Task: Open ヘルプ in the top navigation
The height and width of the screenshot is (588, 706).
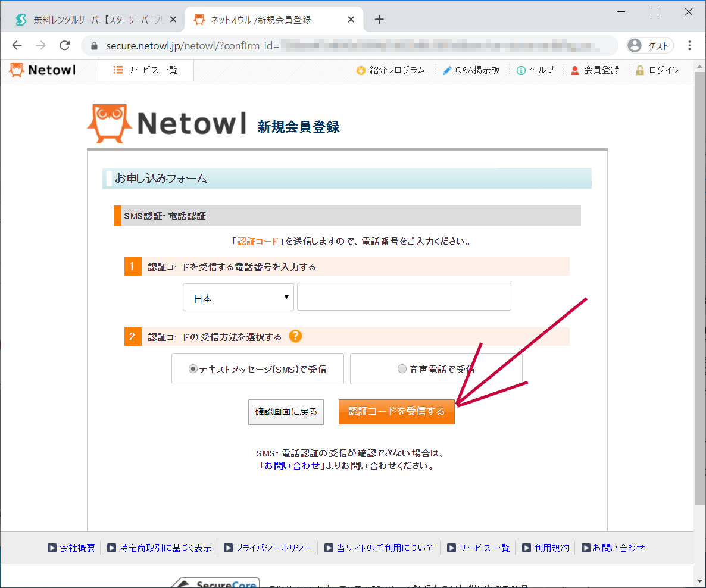Action: (535, 70)
